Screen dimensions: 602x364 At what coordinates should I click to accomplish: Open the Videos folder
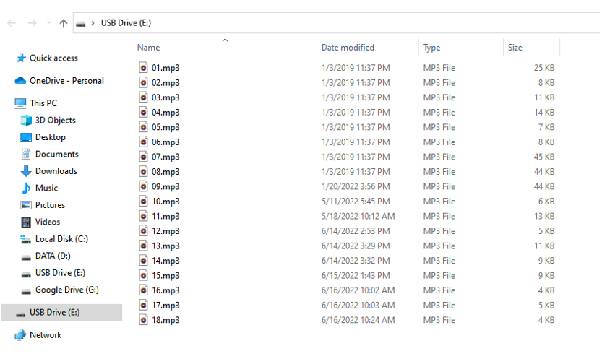click(x=48, y=222)
